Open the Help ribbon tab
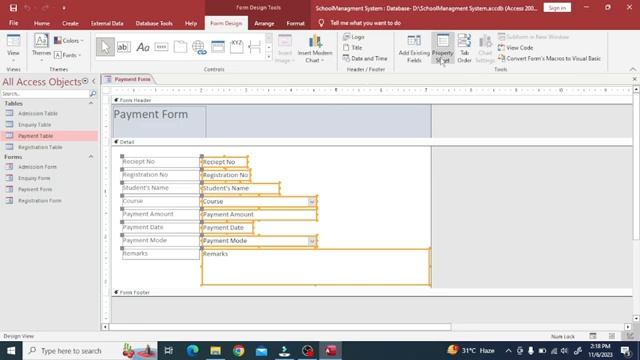The width and height of the screenshot is (640, 360). [191, 23]
